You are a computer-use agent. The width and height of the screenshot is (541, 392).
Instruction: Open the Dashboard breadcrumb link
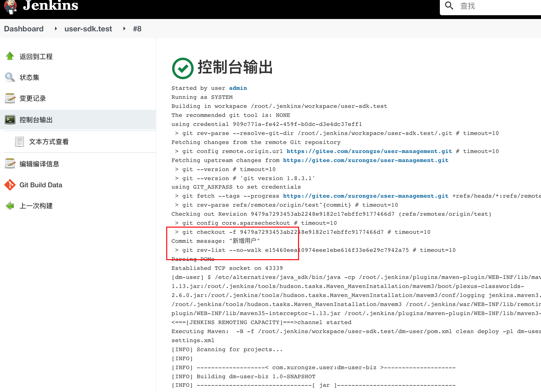click(24, 29)
